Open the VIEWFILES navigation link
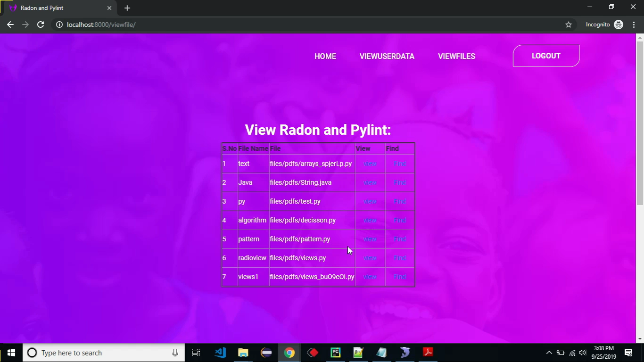Image resolution: width=644 pixels, height=362 pixels. (456, 56)
